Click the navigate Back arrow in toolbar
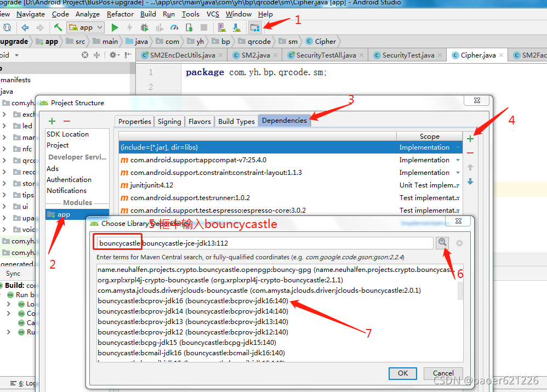Screen dimensions: 547x392 click(x=25, y=27)
